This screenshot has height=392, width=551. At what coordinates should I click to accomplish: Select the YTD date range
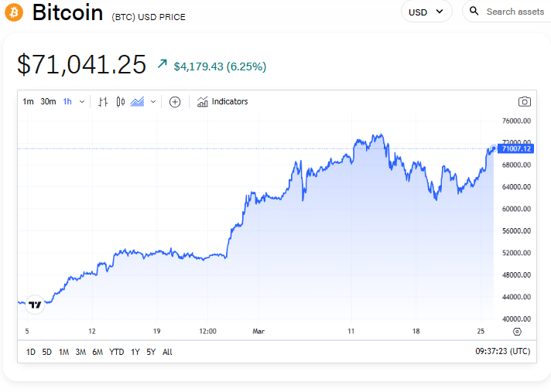pos(117,352)
